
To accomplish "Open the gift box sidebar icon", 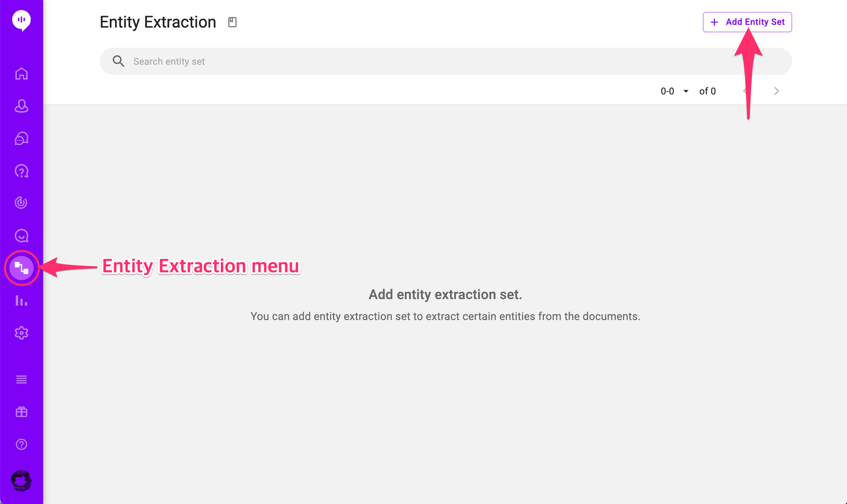I will pos(21,412).
